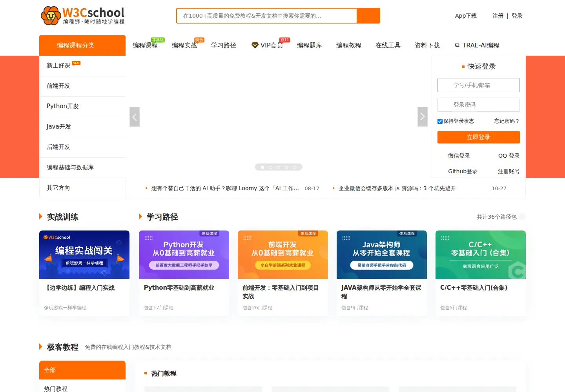Click the 登录 link in header
This screenshot has height=392, width=565.
tap(517, 16)
